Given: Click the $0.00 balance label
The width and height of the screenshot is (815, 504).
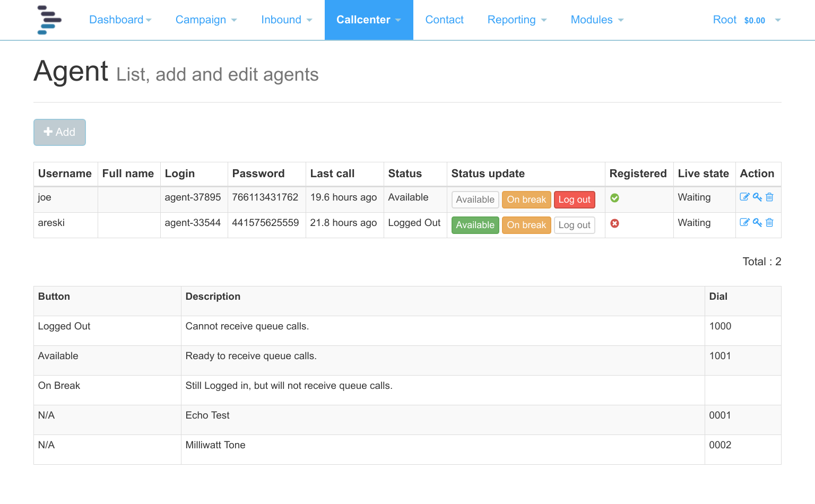Looking at the screenshot, I should pyautogui.click(x=755, y=20).
